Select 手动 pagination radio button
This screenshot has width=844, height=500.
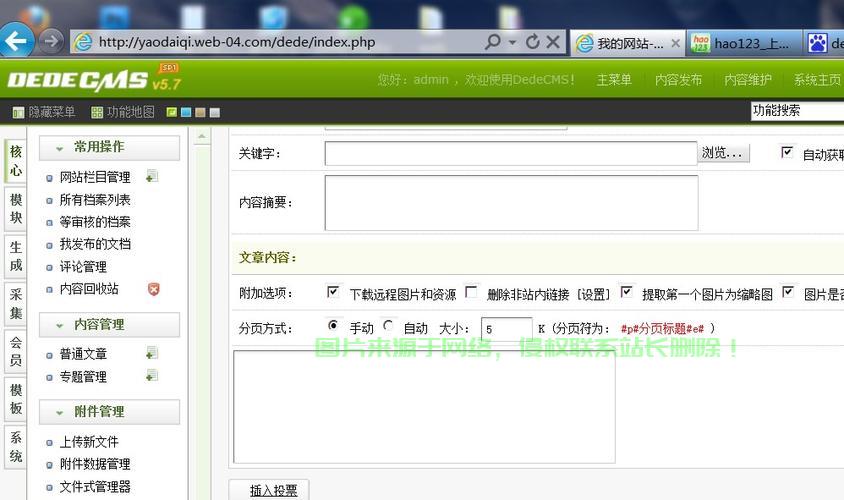(x=333, y=325)
